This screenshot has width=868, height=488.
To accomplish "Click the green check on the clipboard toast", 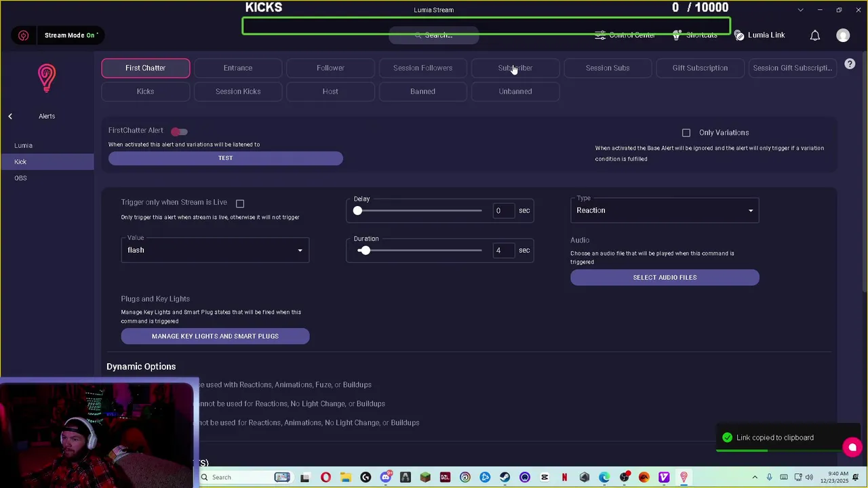I will pos(728,438).
